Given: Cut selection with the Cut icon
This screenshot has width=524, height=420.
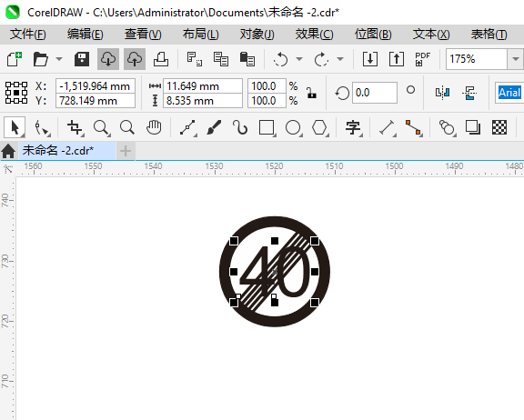Looking at the screenshot, I should pyautogui.click(x=194, y=59).
